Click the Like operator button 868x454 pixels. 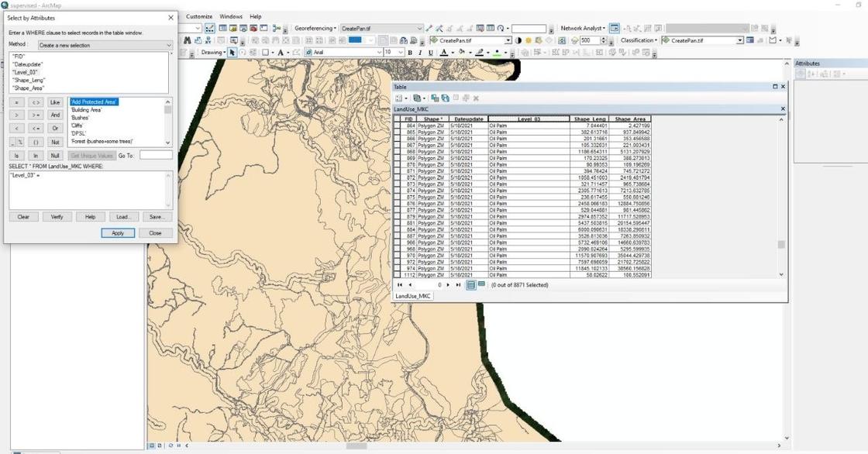pos(55,102)
